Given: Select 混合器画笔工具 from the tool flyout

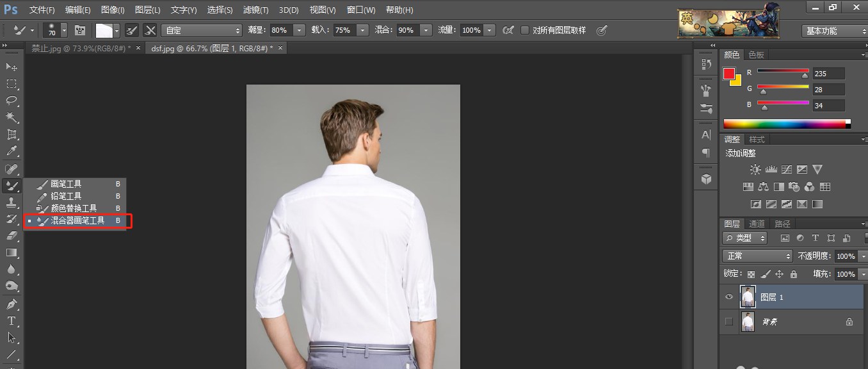Looking at the screenshot, I should tap(77, 220).
